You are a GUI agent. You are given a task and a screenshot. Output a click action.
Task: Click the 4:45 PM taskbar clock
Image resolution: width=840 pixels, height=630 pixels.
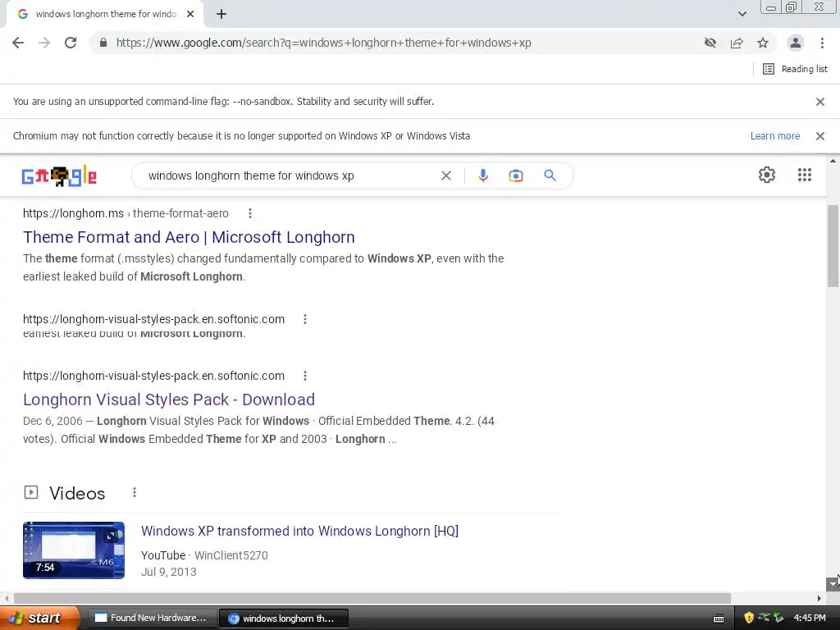tap(810, 619)
